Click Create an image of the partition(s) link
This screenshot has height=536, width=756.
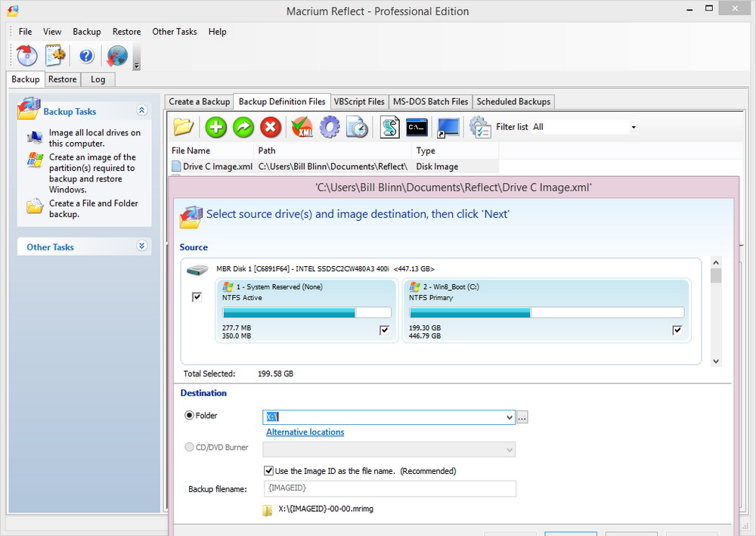[x=92, y=173]
